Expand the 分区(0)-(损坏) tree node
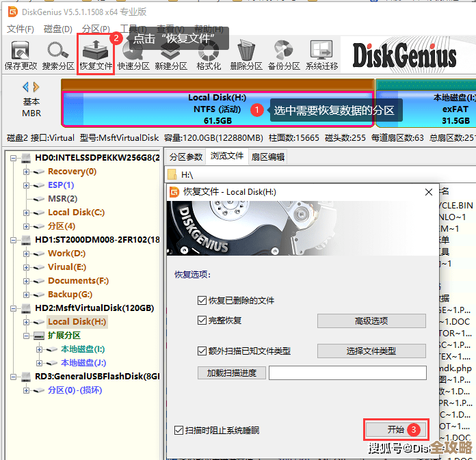The width and height of the screenshot is (476, 460). (x=26, y=390)
